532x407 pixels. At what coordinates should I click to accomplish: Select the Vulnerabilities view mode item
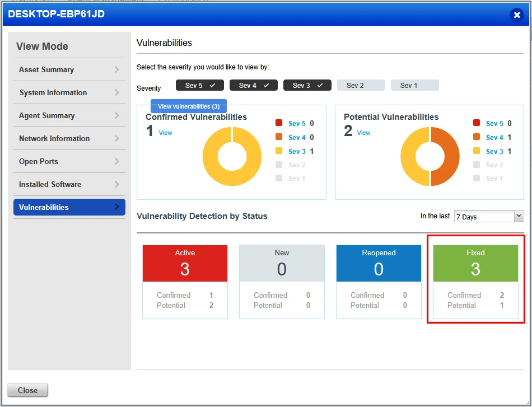(69, 207)
